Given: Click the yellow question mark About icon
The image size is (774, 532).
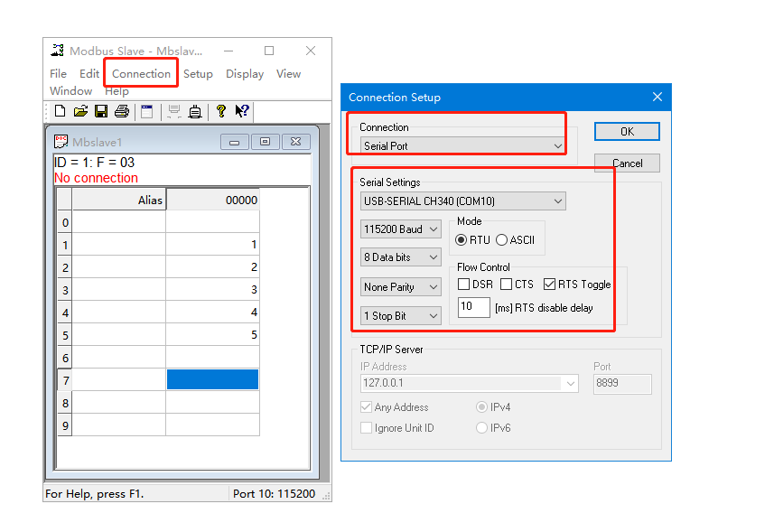Looking at the screenshot, I should 220,111.
